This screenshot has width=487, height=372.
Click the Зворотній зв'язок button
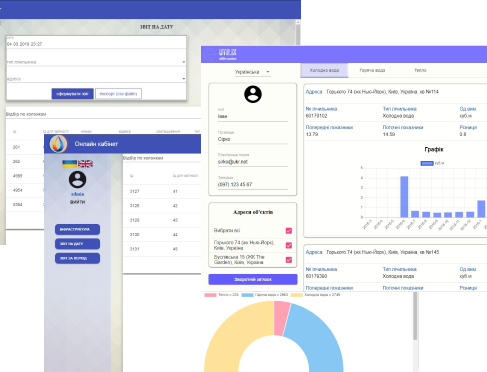click(x=253, y=279)
